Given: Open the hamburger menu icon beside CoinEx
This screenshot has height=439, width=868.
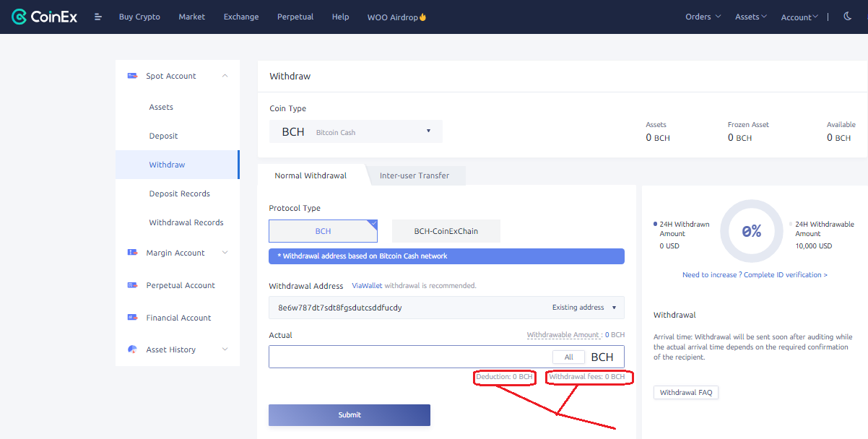Looking at the screenshot, I should coord(98,17).
